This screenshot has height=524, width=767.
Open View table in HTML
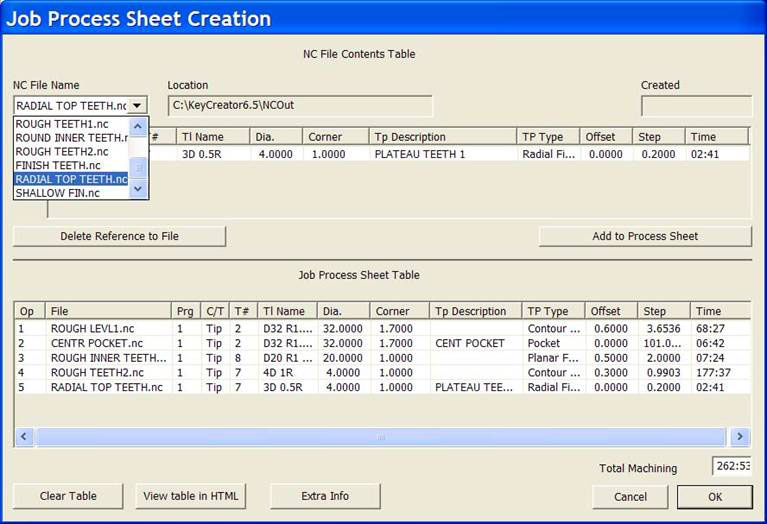coord(191,496)
